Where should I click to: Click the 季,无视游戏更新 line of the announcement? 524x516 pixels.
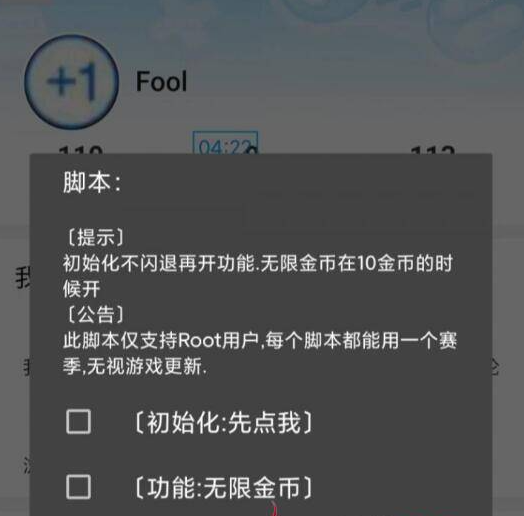pyautogui.click(x=135, y=366)
